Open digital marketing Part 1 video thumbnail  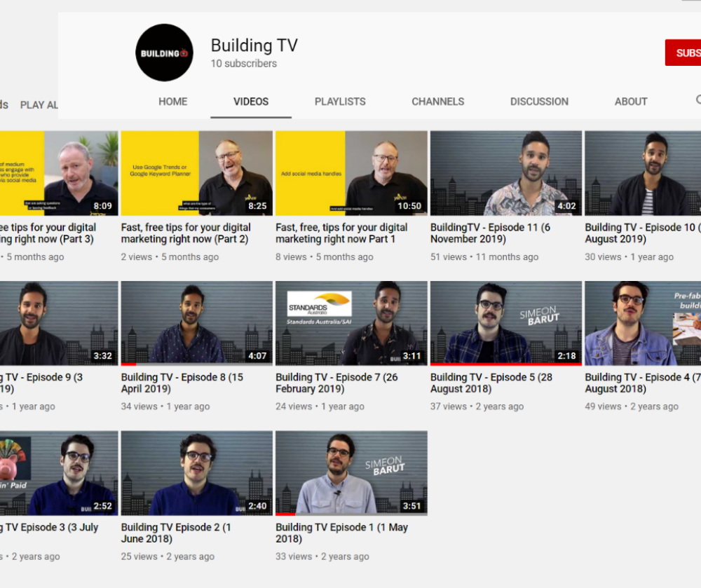point(351,173)
